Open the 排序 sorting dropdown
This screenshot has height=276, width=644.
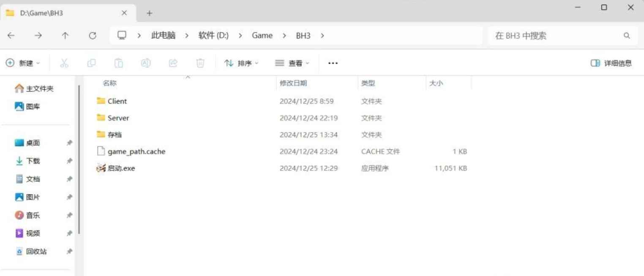tap(241, 63)
